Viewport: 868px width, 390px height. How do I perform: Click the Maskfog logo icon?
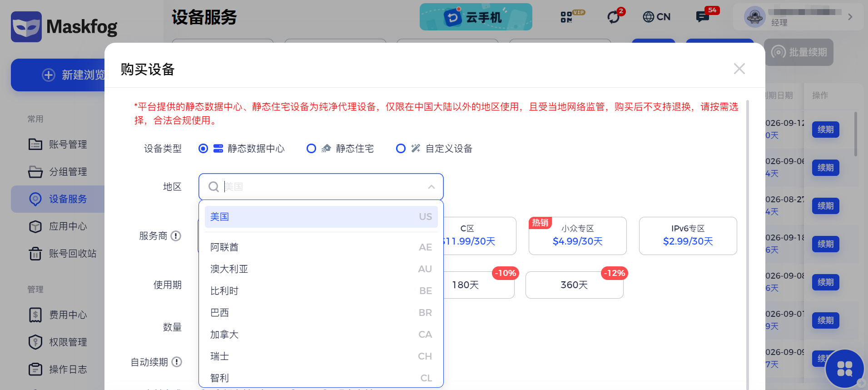(26, 27)
